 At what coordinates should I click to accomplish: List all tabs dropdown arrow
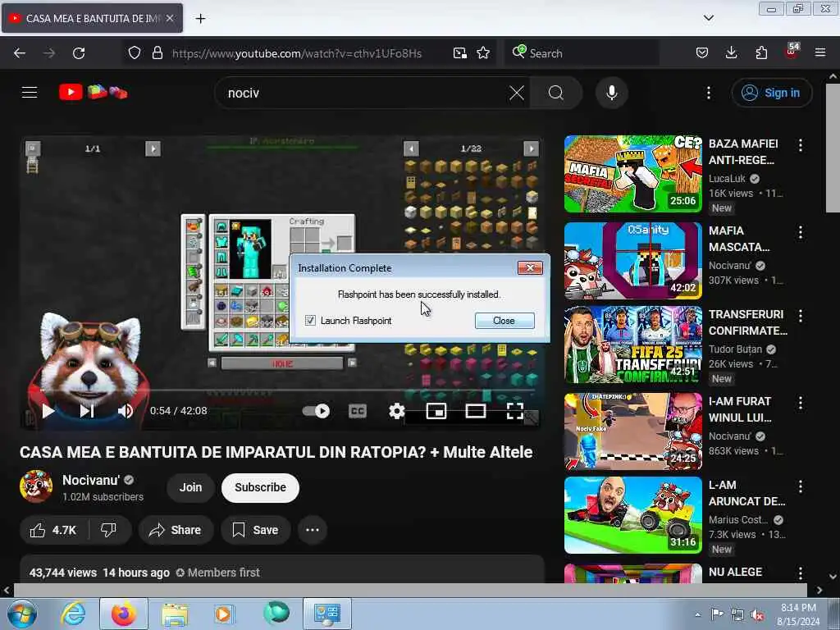(x=708, y=18)
